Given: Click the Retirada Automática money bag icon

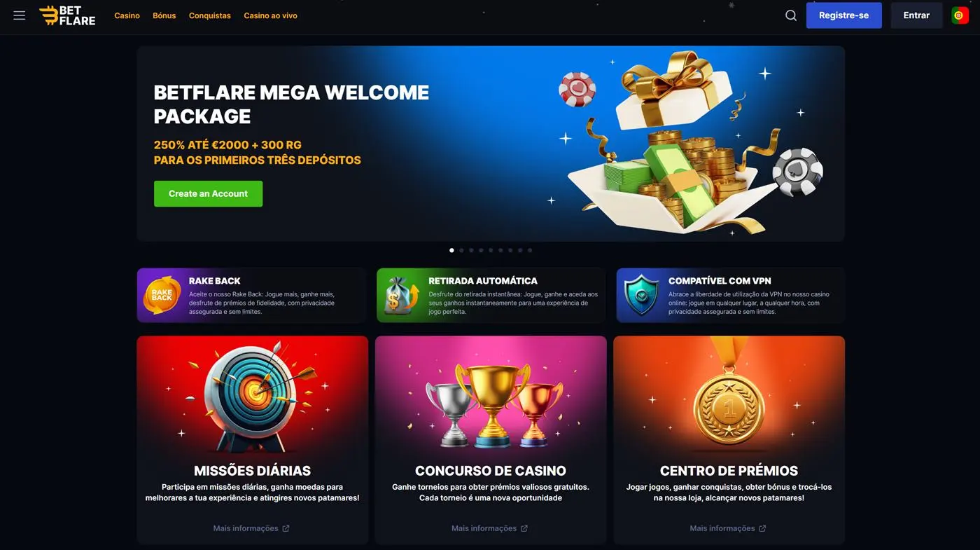Looking at the screenshot, I should point(402,295).
